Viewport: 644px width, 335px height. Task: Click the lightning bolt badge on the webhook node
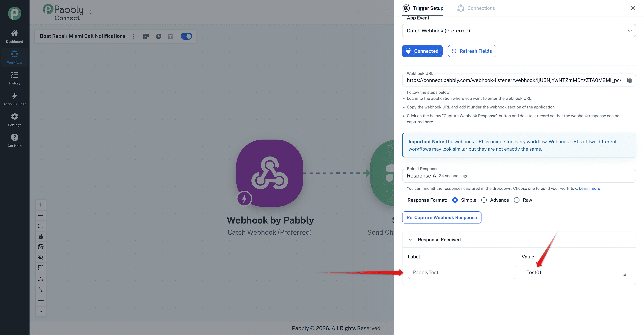pos(244,199)
